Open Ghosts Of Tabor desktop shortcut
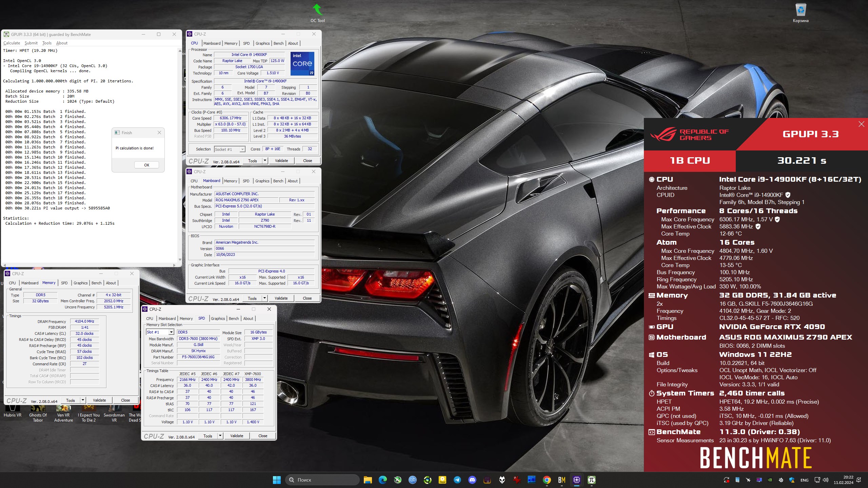The image size is (868, 488). pyautogui.click(x=38, y=413)
